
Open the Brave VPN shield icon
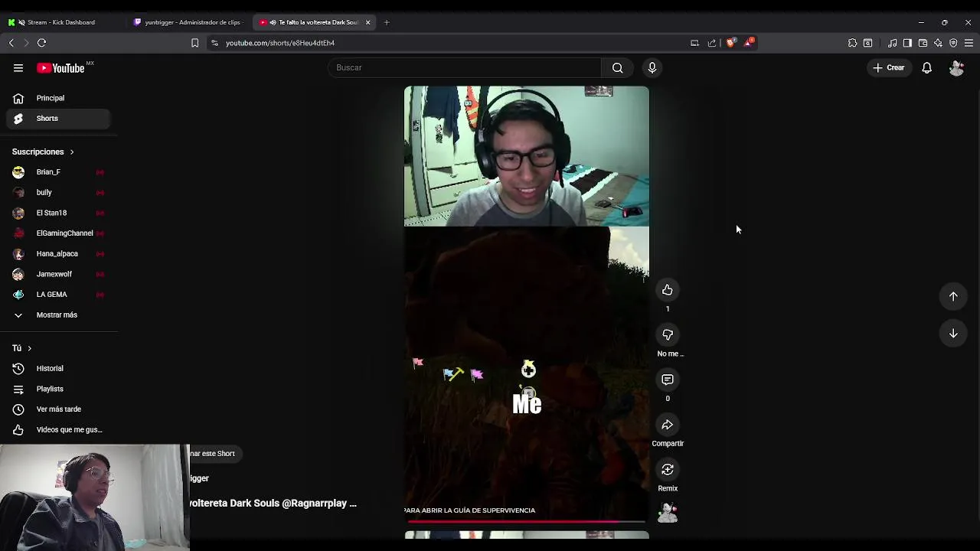click(x=953, y=43)
